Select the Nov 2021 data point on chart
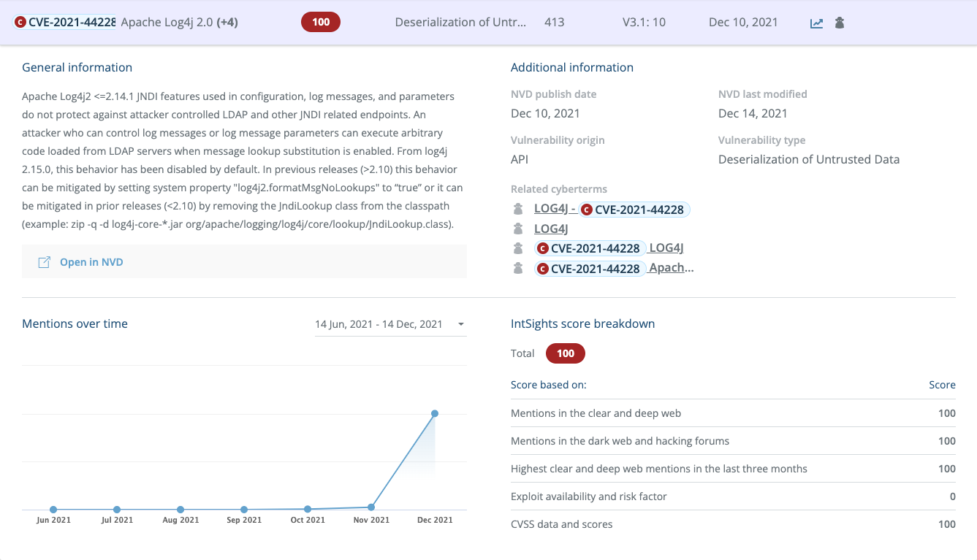Viewport: 977px width, 560px height. click(x=371, y=507)
